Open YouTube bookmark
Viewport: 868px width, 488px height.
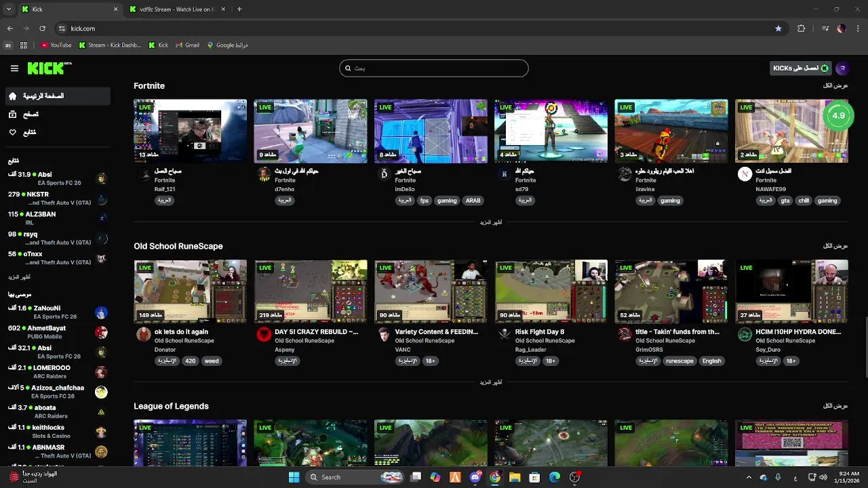pos(56,45)
